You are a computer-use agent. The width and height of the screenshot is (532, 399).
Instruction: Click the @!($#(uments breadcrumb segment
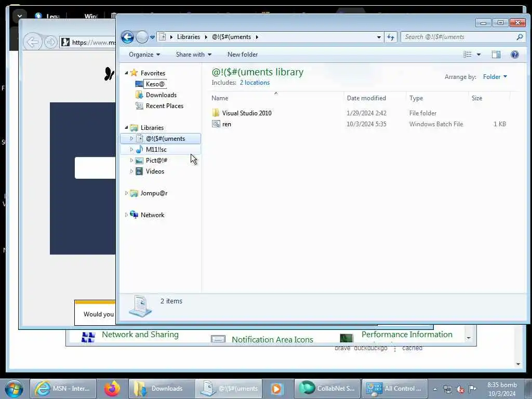pyautogui.click(x=231, y=37)
